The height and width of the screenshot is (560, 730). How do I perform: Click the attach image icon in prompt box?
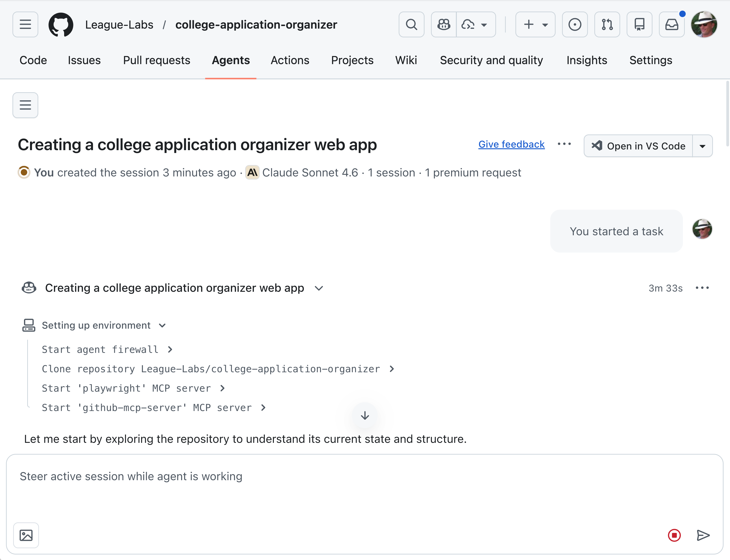pyautogui.click(x=26, y=535)
